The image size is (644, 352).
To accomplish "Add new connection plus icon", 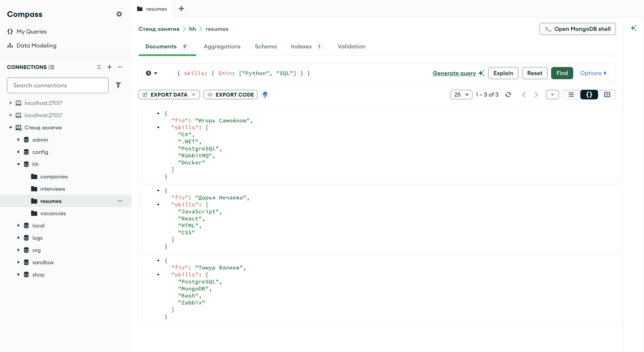I will (110, 67).
